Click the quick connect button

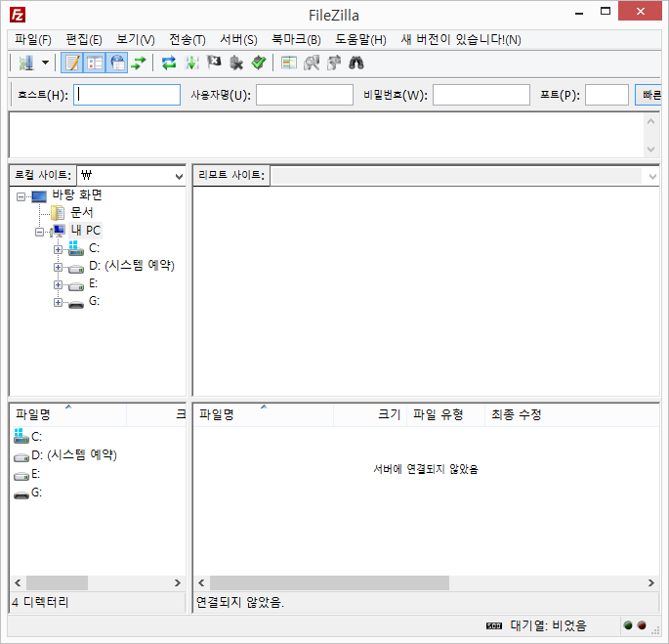pyautogui.click(x=648, y=95)
